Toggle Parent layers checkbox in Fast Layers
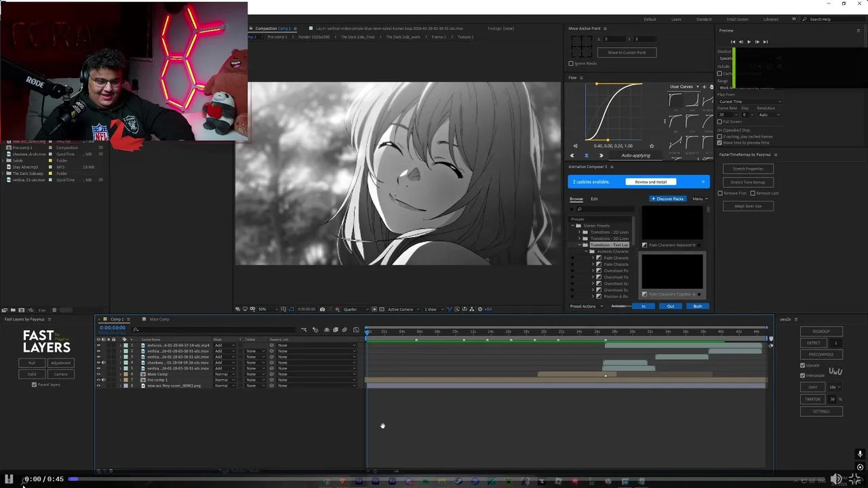 [x=34, y=384]
